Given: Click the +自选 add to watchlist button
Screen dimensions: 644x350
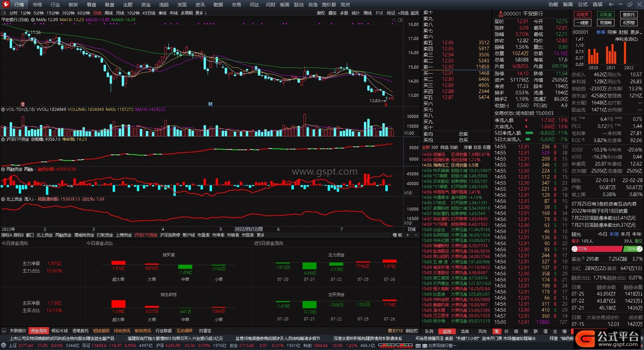Looking at the screenshot, I should click(403, 13).
